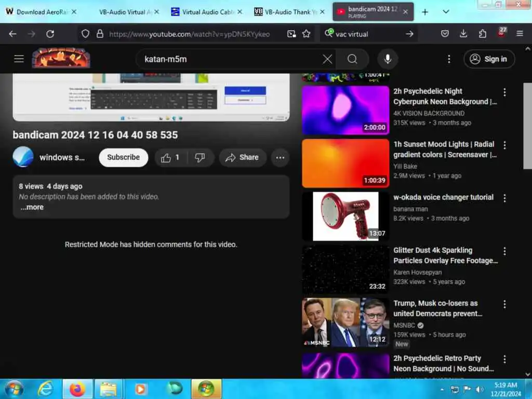The width and height of the screenshot is (532, 399).
Task: Play the 2:00:00 purple neon thumbnail
Action: pos(345,110)
